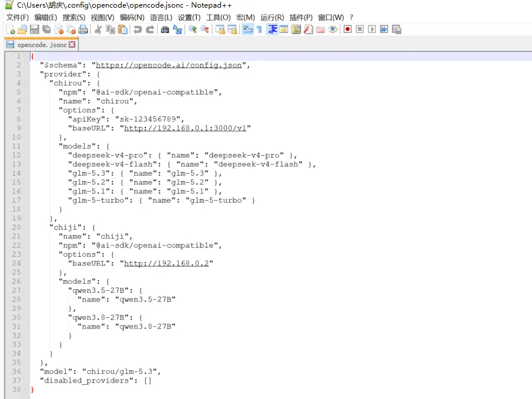Redo the last undone edit
Screen dimensions: 532x399
(x=150, y=29)
